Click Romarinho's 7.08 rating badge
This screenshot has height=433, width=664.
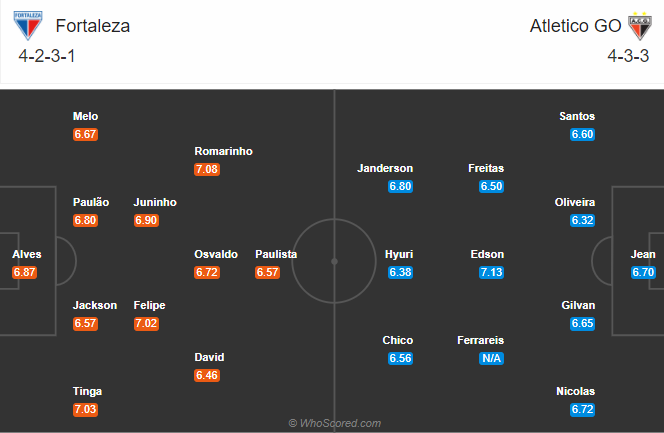click(207, 169)
